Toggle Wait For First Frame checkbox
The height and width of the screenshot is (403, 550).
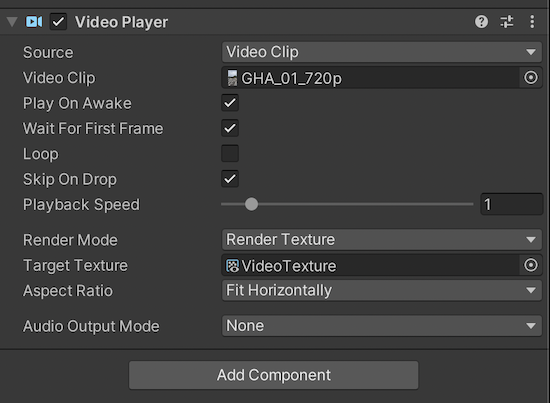click(230, 128)
